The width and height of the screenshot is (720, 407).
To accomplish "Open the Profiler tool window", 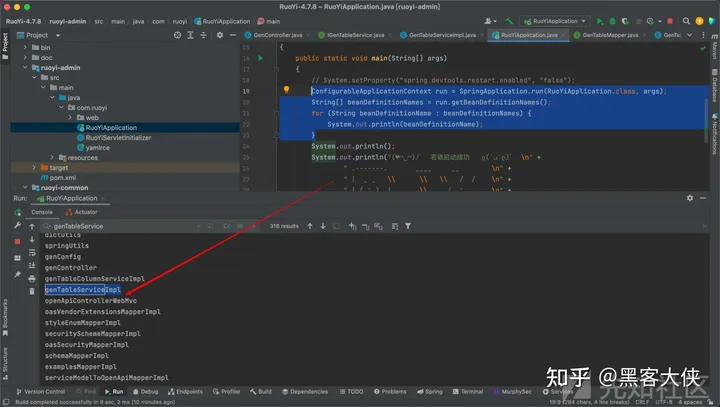I will coord(226,392).
